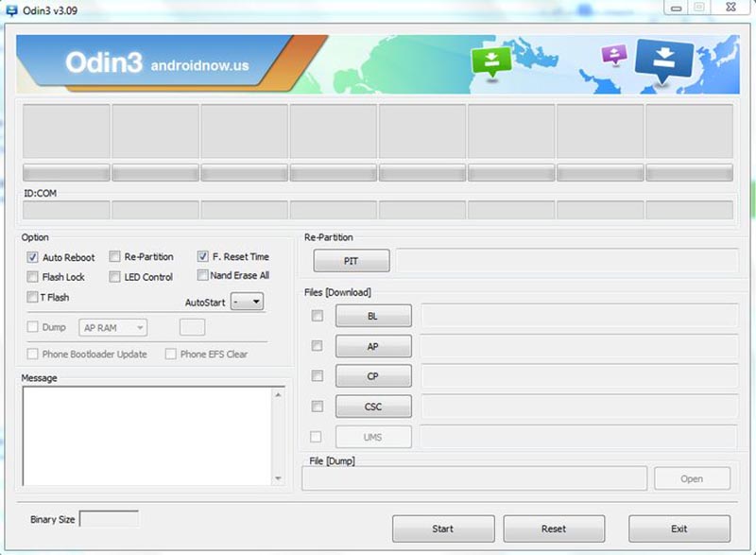756x555 pixels.
Task: Close the Odin3 window
Action: 730,8
